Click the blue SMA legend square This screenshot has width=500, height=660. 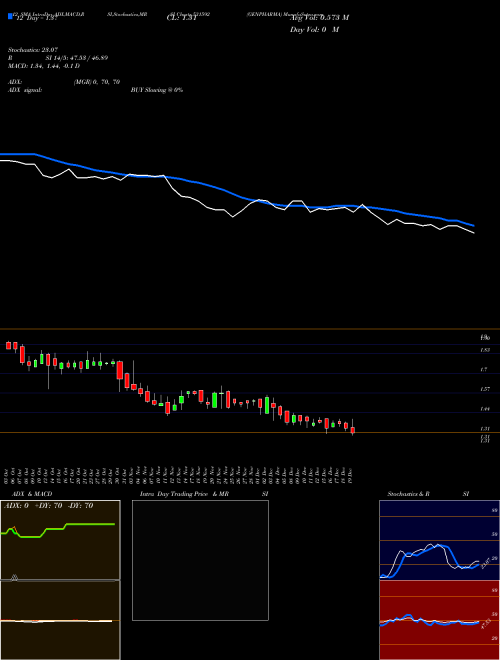[x=10, y=16]
